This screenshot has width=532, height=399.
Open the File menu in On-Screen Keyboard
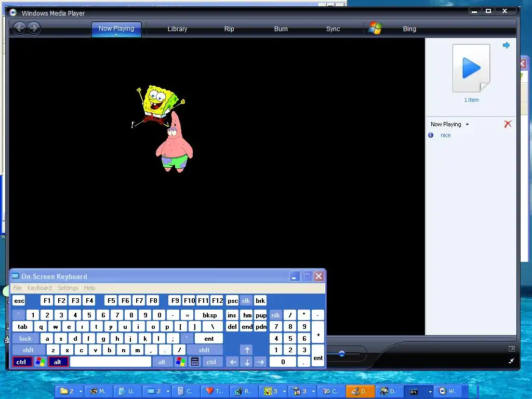click(x=17, y=288)
